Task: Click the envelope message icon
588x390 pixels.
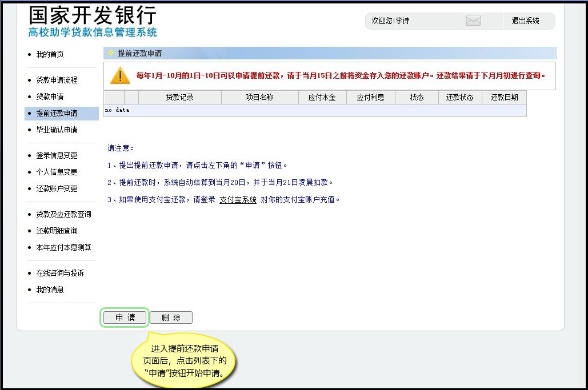Action: 473,21
